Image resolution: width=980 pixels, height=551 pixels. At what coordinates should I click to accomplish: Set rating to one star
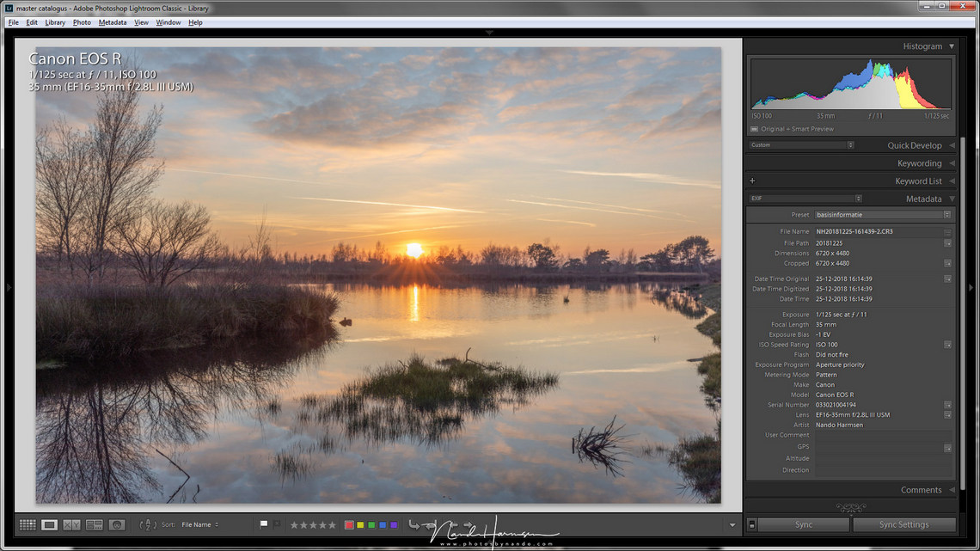294,524
